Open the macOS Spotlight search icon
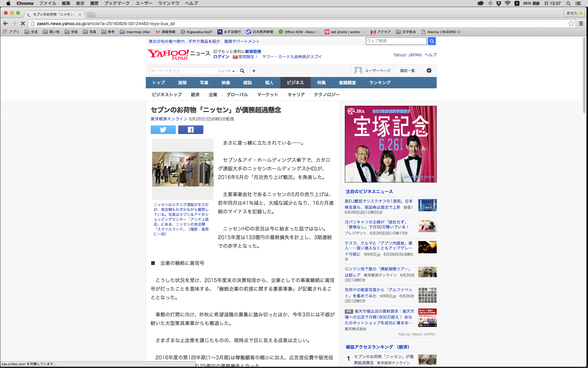Screen dimensions: 588x368 (568, 3)
